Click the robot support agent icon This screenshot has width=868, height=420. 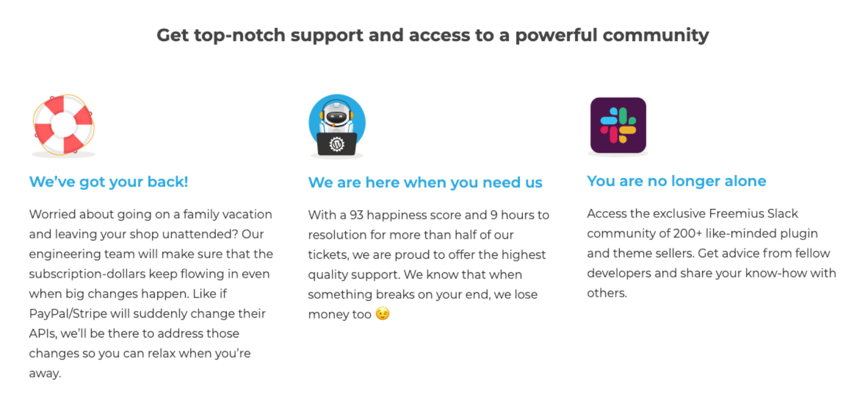coord(337,126)
